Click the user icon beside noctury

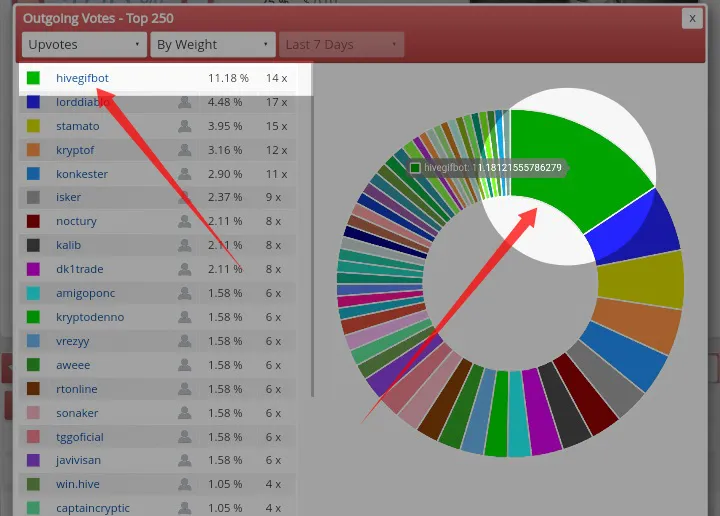click(x=185, y=221)
